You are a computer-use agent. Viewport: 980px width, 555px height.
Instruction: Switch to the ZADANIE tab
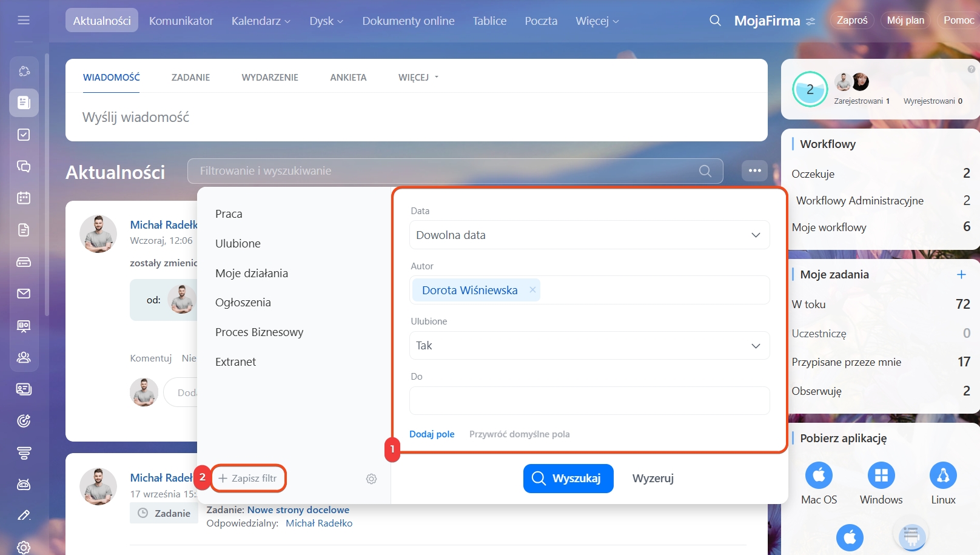(x=190, y=78)
